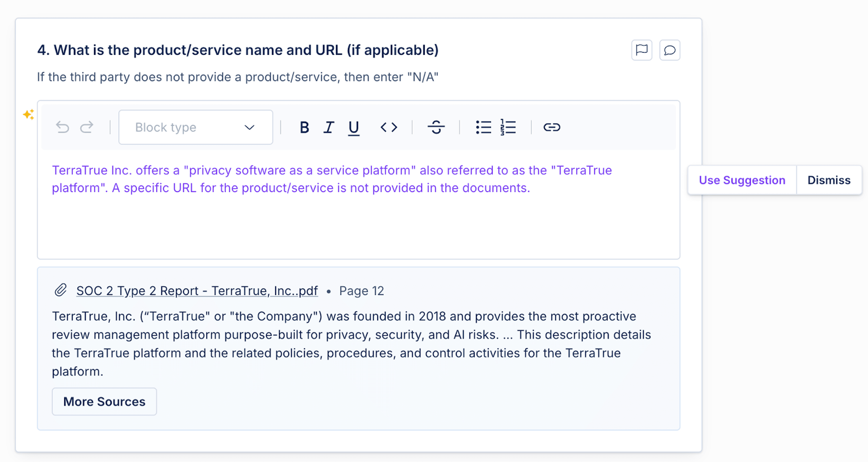Toggle bold formatting
This screenshot has width=868, height=462.
pyautogui.click(x=304, y=127)
